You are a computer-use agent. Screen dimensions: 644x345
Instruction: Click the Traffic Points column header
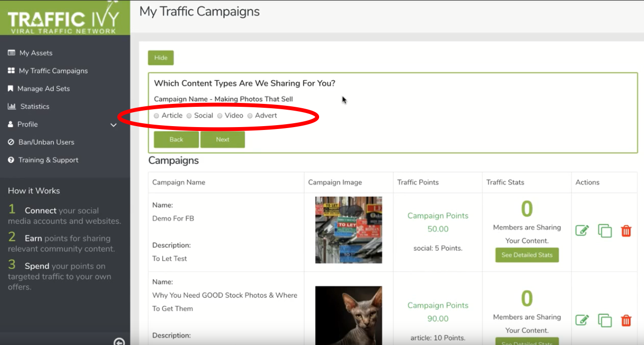(418, 182)
